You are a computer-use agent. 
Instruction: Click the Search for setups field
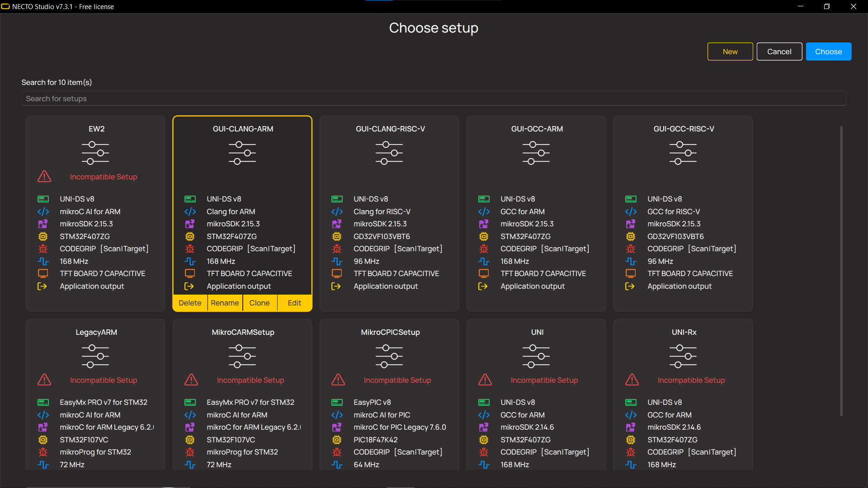pos(434,99)
